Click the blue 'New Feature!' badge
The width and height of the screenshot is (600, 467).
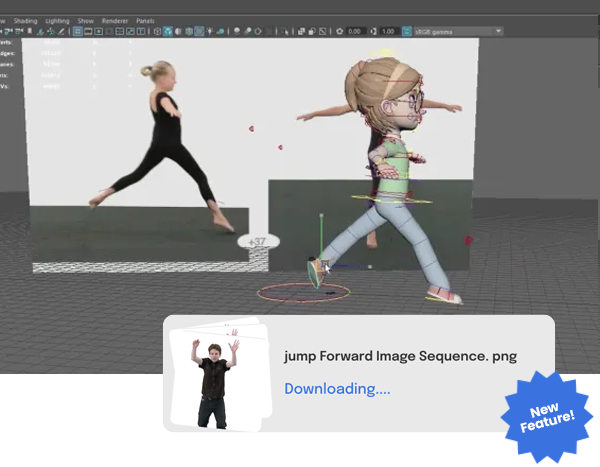point(546,417)
